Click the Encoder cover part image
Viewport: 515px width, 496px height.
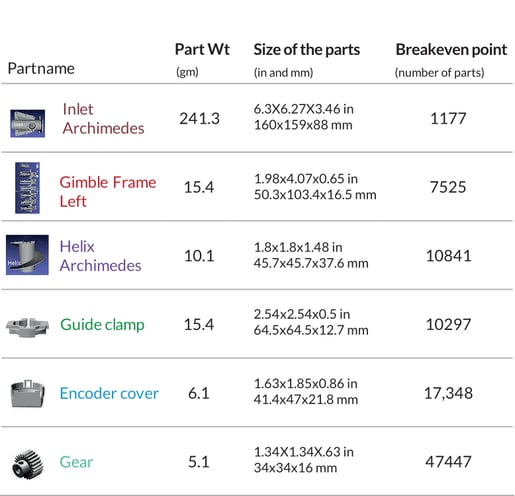pos(27,393)
